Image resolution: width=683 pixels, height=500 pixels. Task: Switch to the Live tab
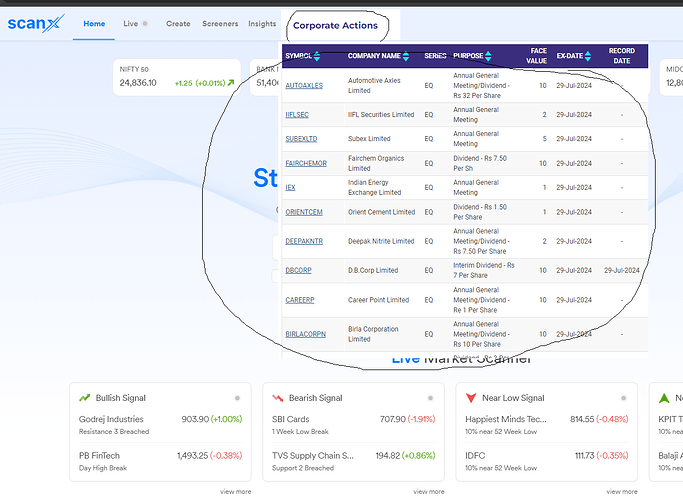click(130, 24)
